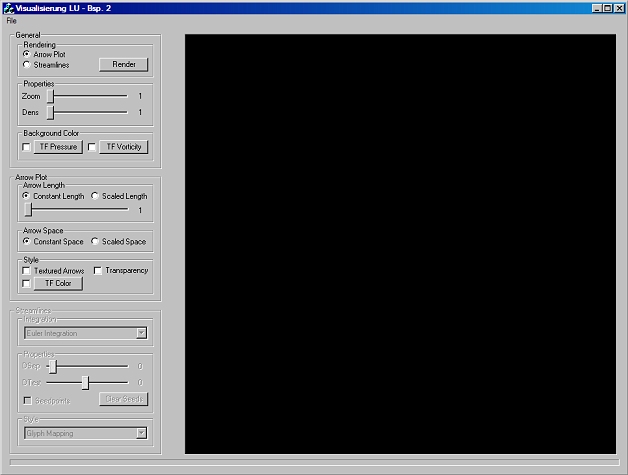Choose Streamlines rendering mode

tap(27, 65)
